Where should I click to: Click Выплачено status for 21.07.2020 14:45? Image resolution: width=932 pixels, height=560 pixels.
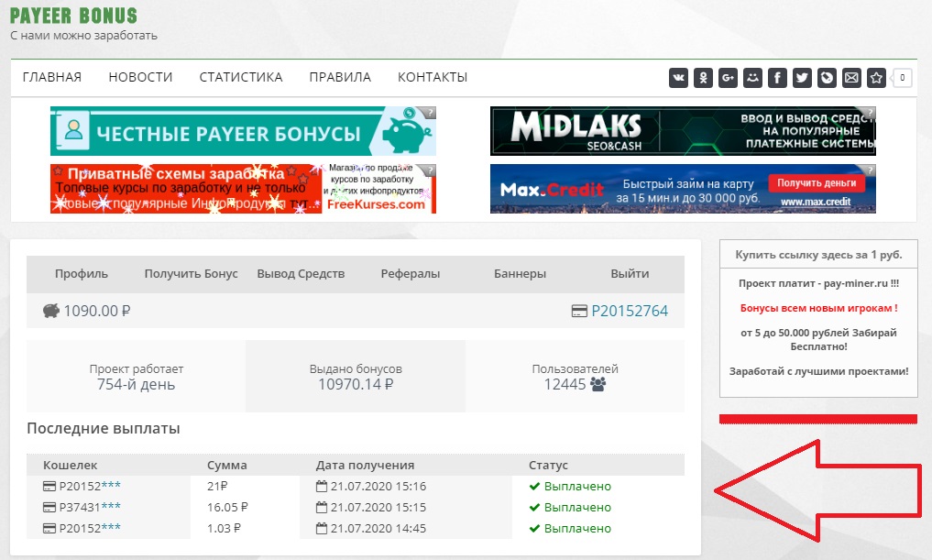577,528
